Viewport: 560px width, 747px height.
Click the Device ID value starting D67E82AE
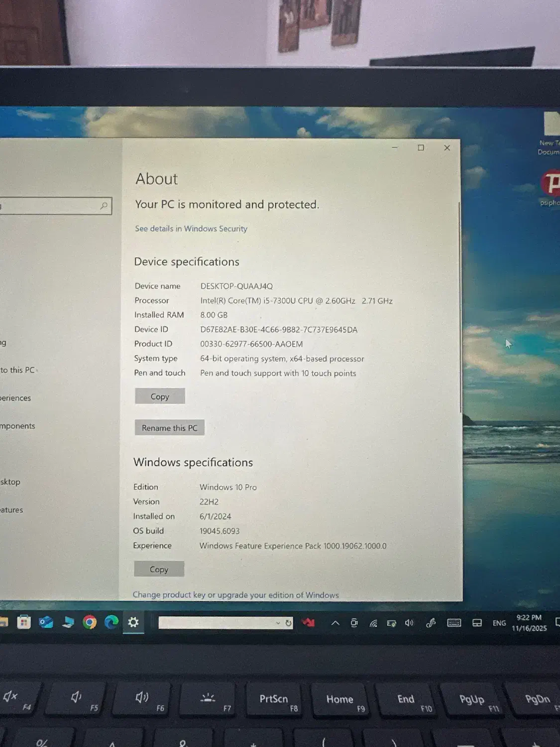[x=279, y=330]
